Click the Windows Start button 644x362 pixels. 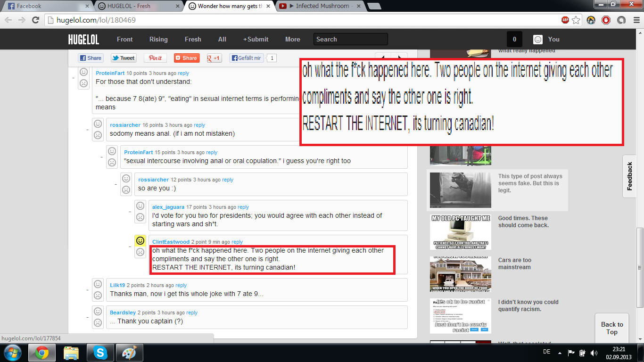tap(12, 353)
